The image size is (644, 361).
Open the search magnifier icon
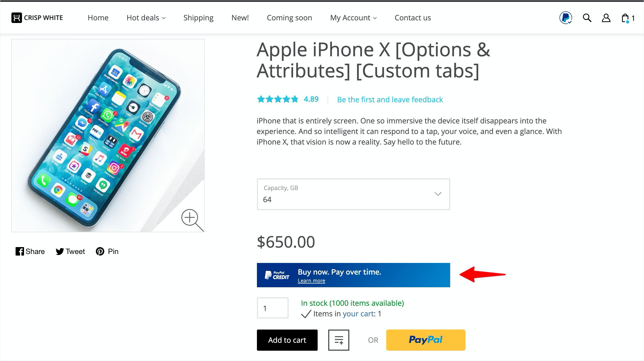click(587, 18)
